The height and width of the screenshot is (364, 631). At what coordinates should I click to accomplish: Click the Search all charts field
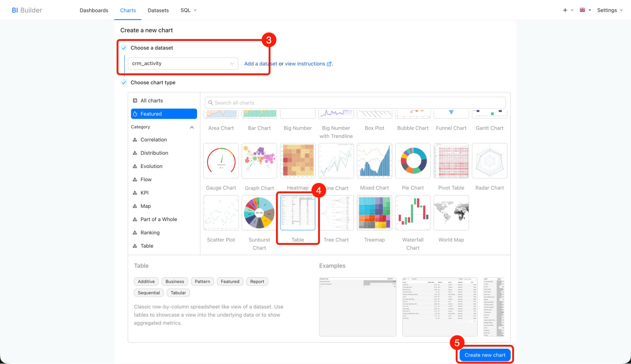click(355, 103)
